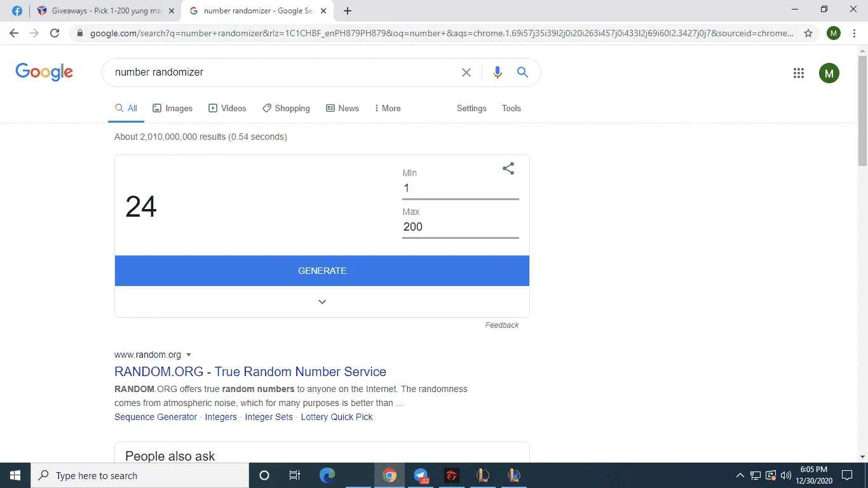Open search Tools
The image size is (868, 488).
(512, 109)
